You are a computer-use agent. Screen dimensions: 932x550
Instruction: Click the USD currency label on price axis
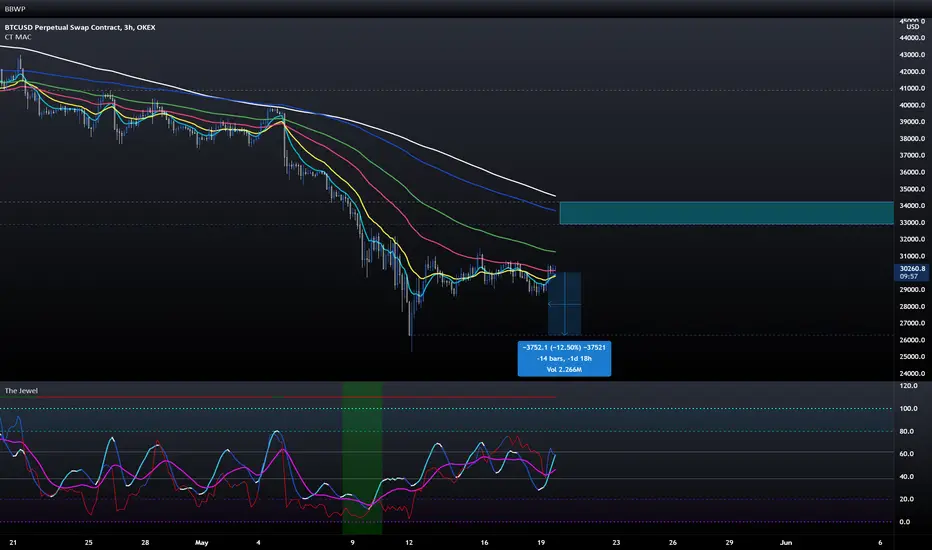tap(912, 27)
